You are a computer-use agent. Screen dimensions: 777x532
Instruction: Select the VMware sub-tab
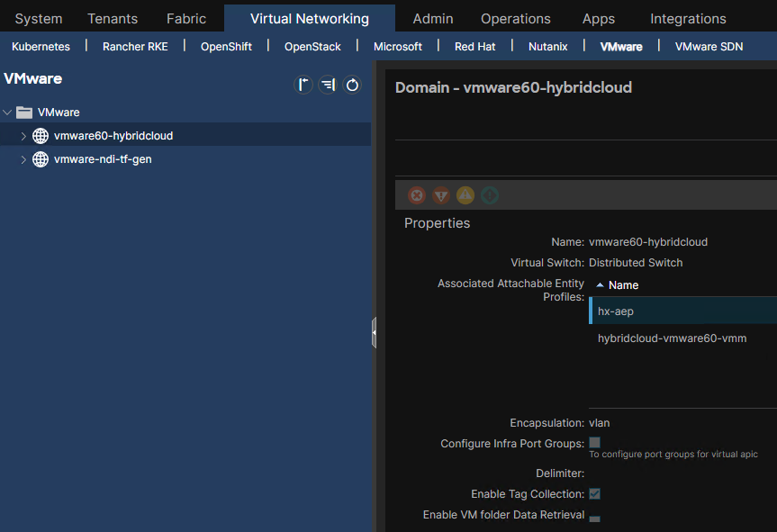(x=621, y=47)
